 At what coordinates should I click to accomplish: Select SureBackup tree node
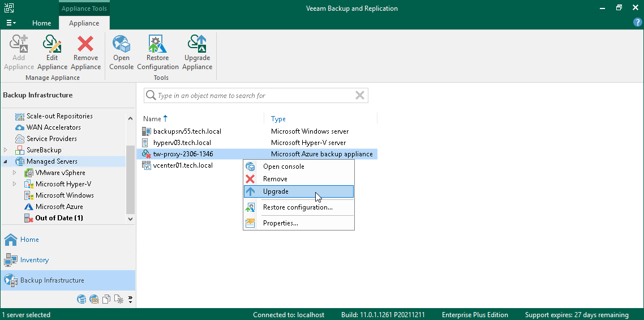tap(44, 150)
